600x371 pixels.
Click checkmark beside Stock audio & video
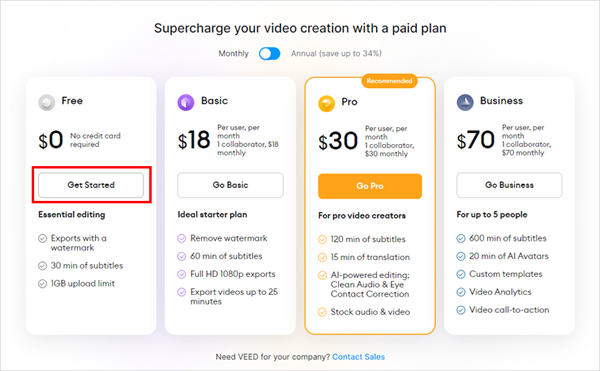[x=322, y=312]
